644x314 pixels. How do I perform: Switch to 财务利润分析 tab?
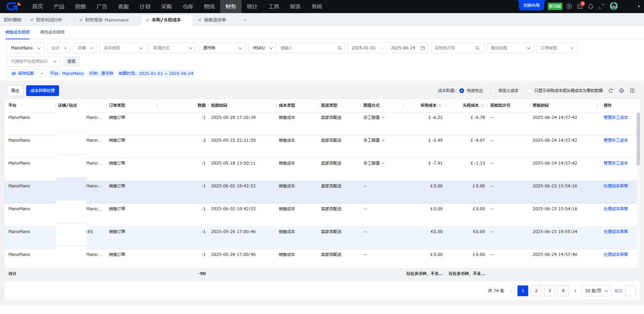(49, 20)
